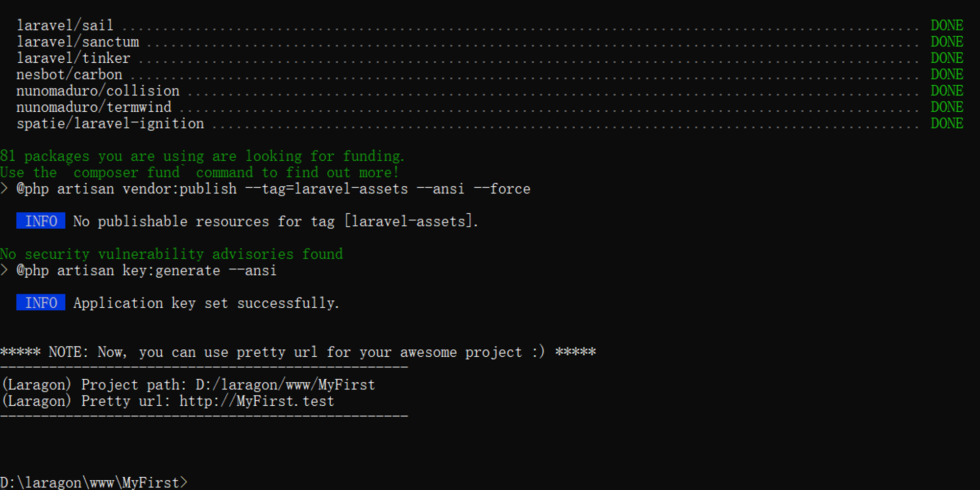Click the Application key set successfully message
This screenshot has width=980, height=490.
click(206, 303)
